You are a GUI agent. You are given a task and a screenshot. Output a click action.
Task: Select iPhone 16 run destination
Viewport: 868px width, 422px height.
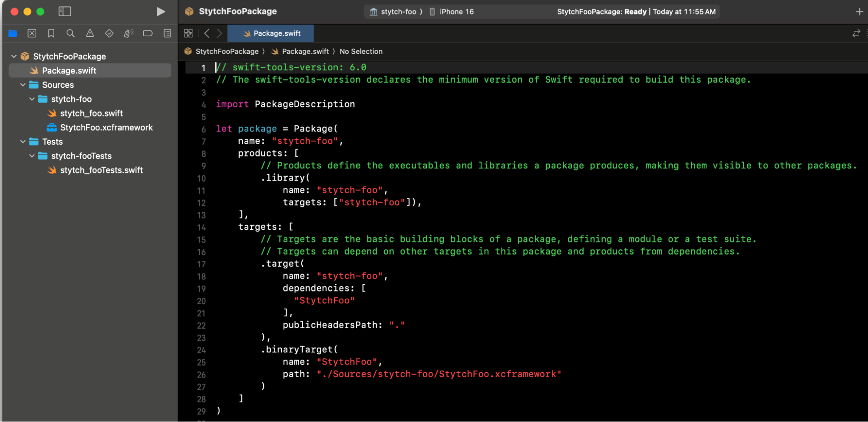pos(455,12)
